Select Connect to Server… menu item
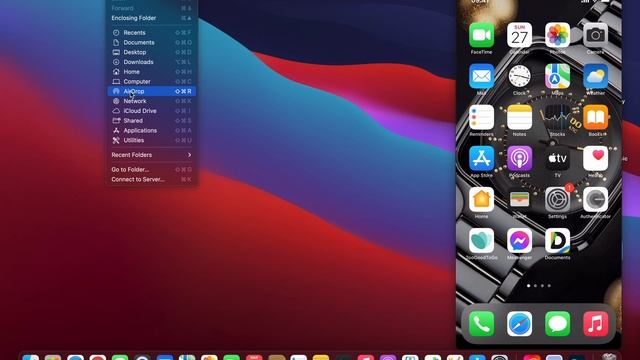The image size is (640, 360). coord(152,180)
